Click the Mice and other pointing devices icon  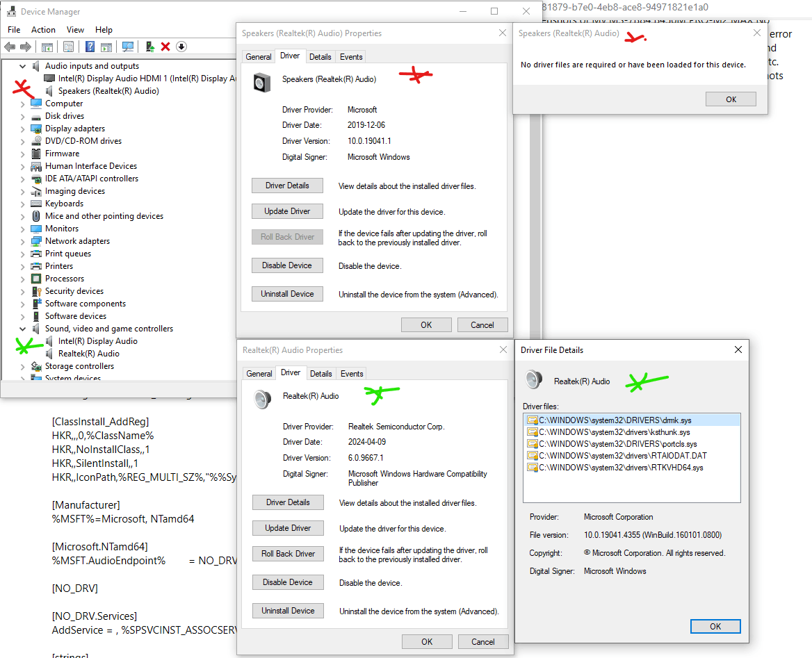pyautogui.click(x=36, y=216)
